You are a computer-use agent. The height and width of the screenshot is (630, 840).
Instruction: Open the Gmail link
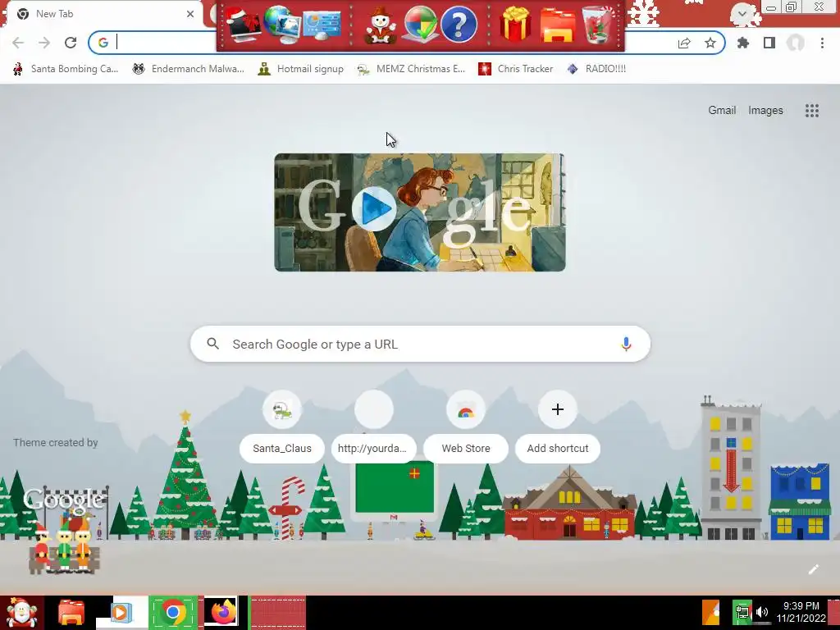click(722, 111)
